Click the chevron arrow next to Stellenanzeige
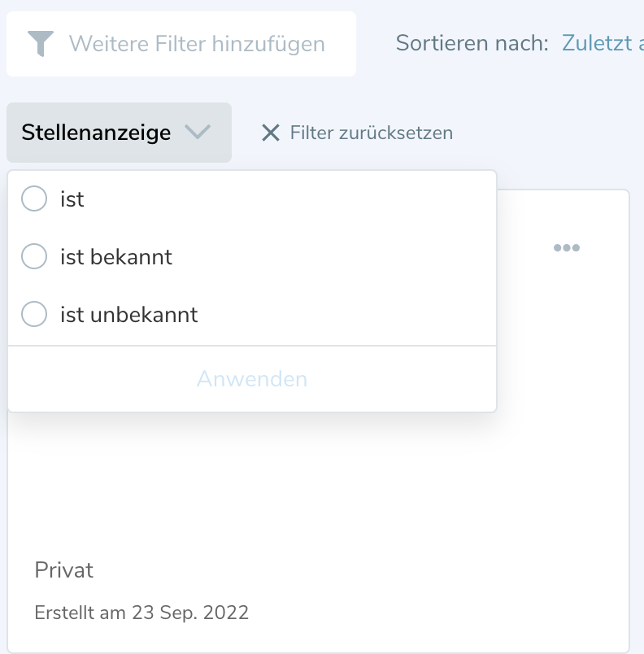Screen dimensions: 644x654 [x=198, y=133]
